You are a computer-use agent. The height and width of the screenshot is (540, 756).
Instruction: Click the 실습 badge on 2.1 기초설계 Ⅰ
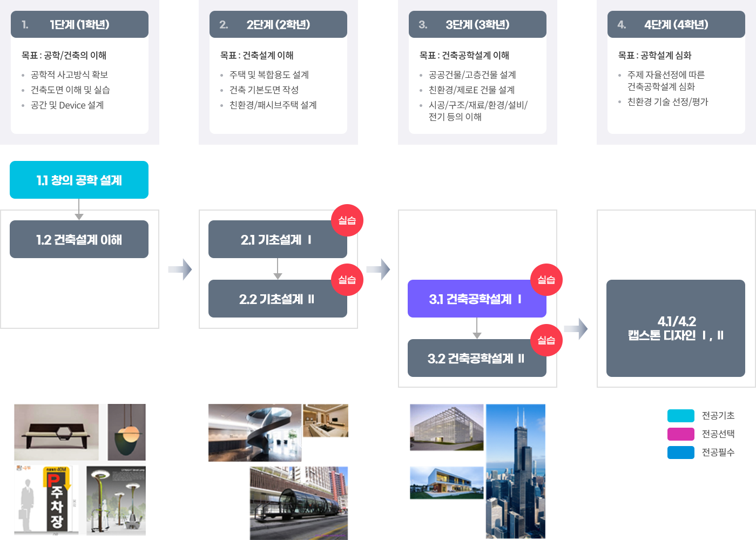pyautogui.click(x=347, y=220)
